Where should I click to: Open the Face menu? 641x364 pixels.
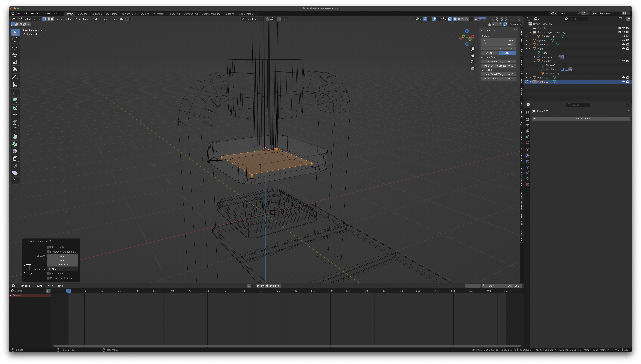tap(114, 19)
